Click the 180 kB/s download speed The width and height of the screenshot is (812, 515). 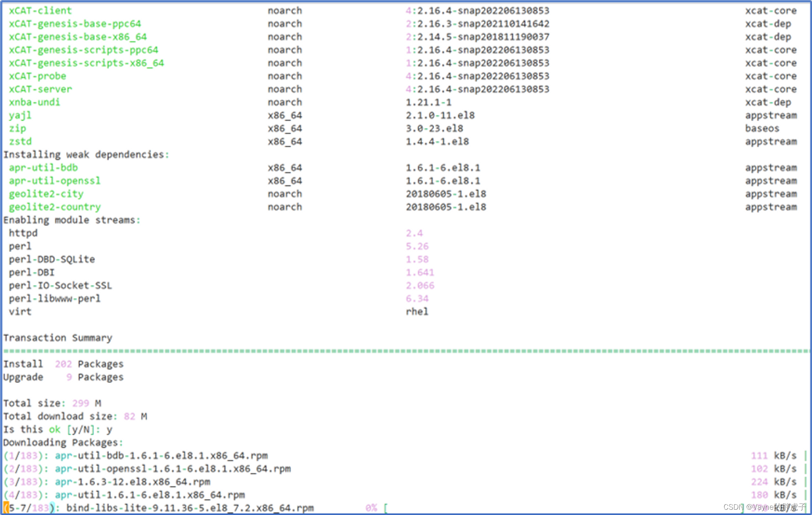774,495
